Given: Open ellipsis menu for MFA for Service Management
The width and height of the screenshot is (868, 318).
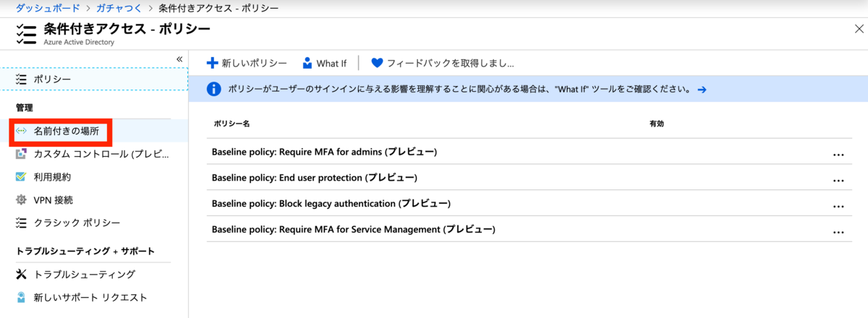Looking at the screenshot, I should point(838,231).
